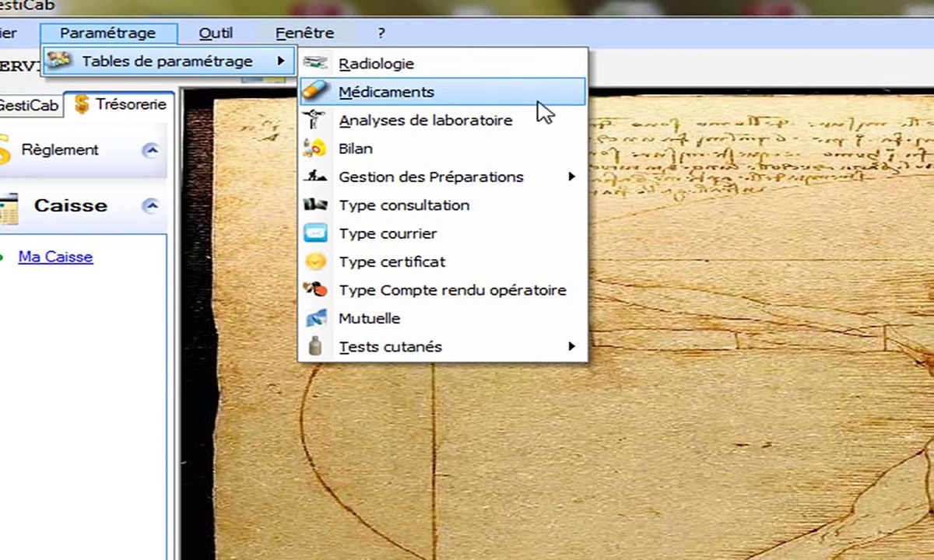
Task: Switch to the GestiCab tab
Action: point(30,106)
